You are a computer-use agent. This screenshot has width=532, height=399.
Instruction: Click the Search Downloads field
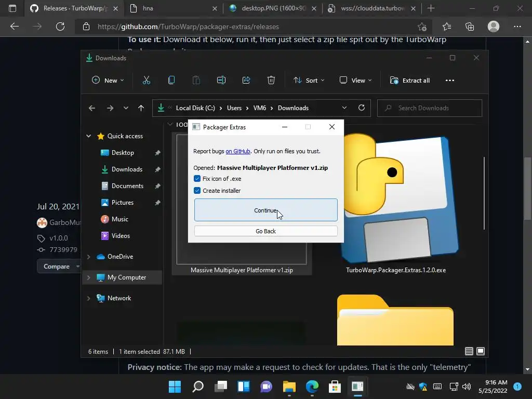pos(430,108)
